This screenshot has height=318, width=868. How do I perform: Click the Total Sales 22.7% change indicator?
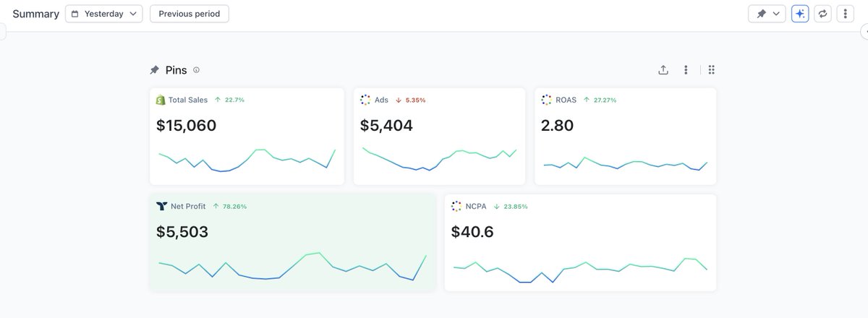click(229, 100)
